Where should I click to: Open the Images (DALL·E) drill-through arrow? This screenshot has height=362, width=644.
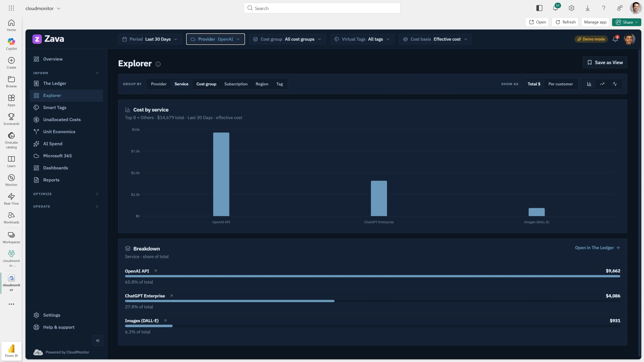pyautogui.click(x=165, y=321)
